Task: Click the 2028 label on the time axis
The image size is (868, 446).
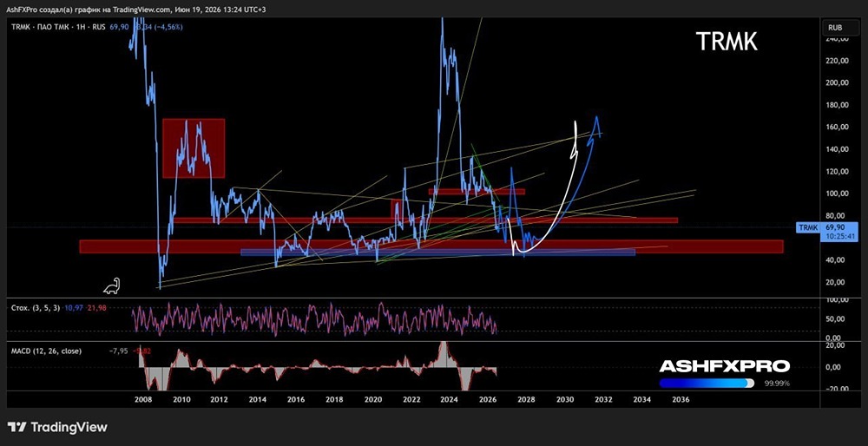Action: click(x=526, y=399)
